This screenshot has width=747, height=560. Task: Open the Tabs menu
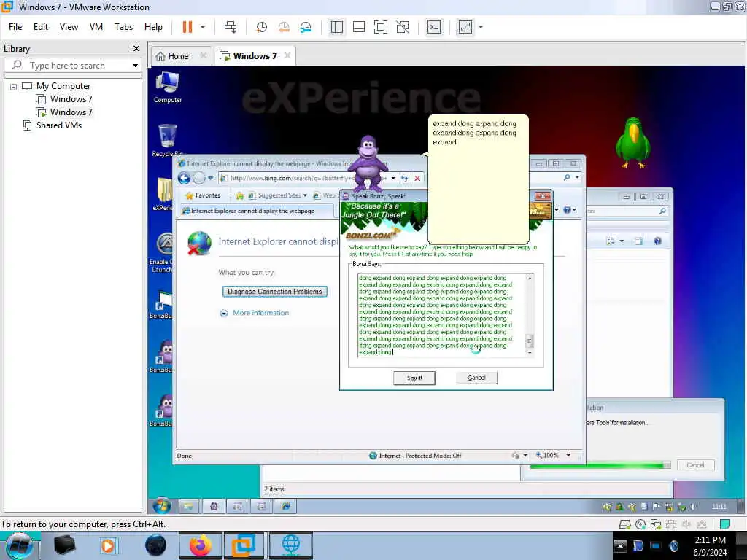pos(123,27)
